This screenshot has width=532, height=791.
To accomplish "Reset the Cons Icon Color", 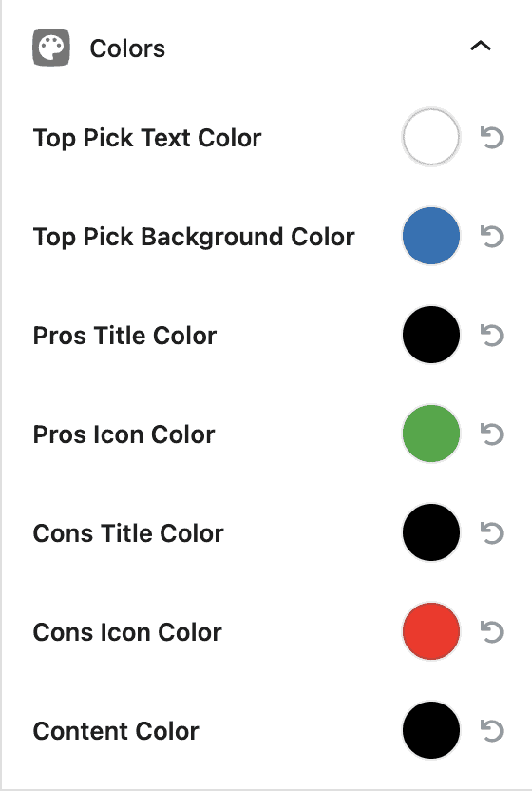I will pos(492,632).
